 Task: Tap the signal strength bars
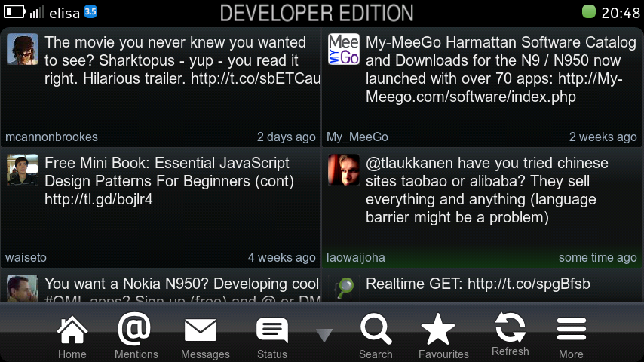(36, 12)
